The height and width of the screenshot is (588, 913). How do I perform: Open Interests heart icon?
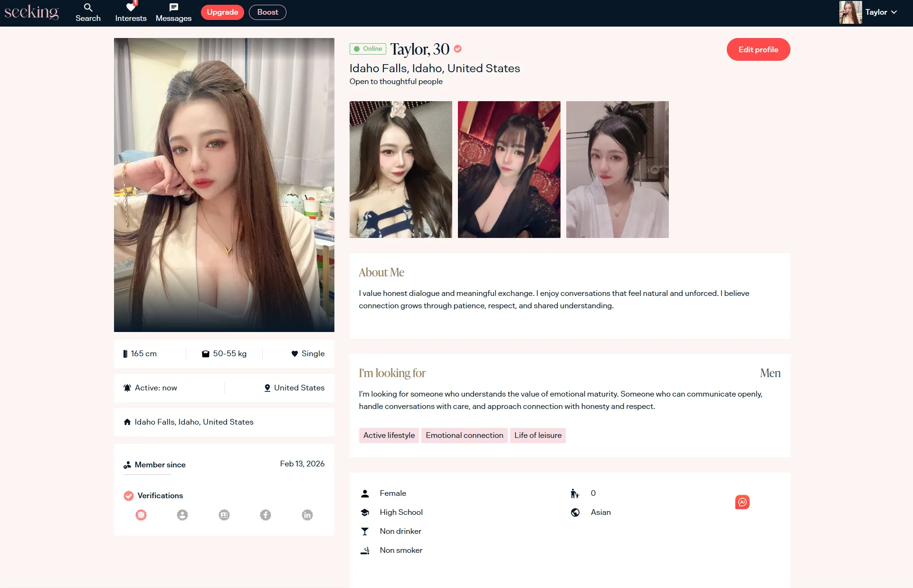[x=131, y=8]
